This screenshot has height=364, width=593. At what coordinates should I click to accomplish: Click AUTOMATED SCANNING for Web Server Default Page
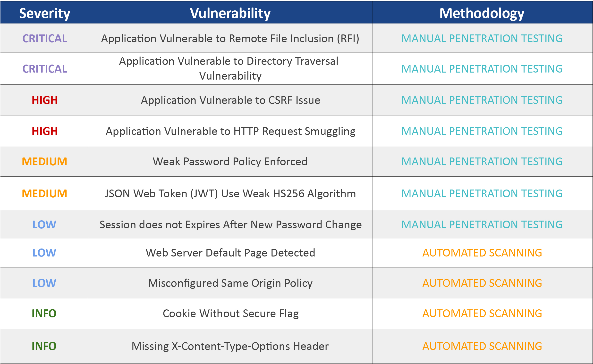(482, 253)
